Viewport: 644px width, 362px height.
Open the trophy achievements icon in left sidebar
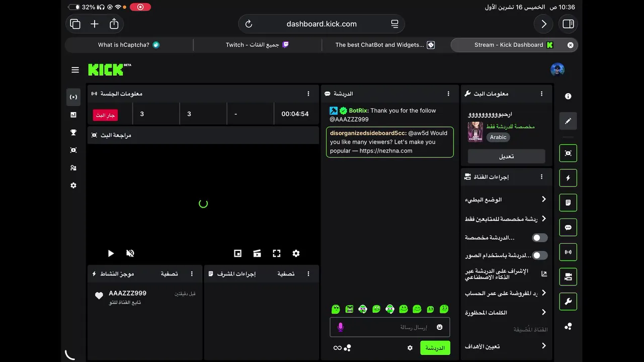pyautogui.click(x=73, y=133)
